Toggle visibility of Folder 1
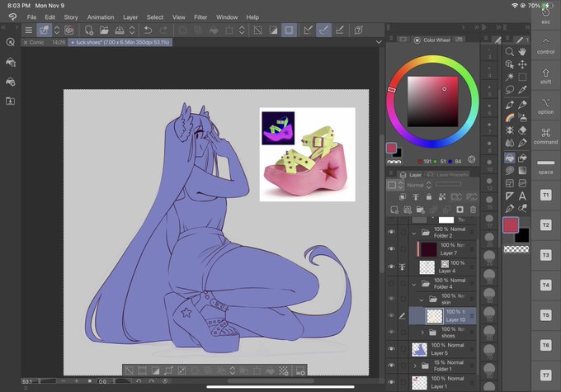 (391, 366)
